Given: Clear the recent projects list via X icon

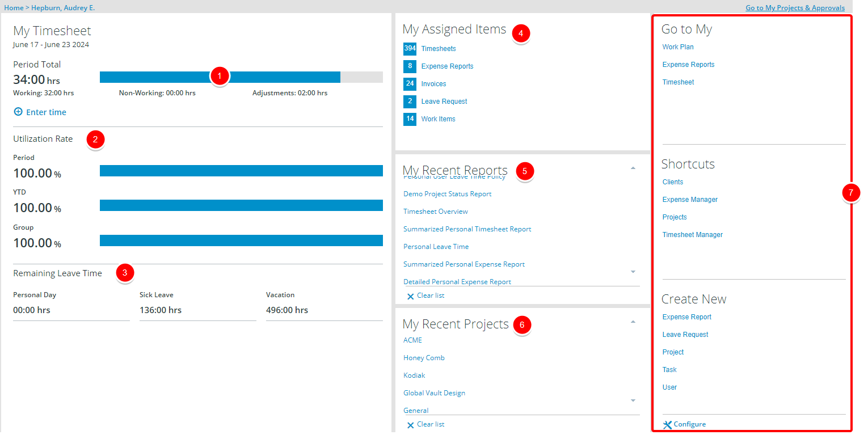Looking at the screenshot, I should click(x=411, y=424).
